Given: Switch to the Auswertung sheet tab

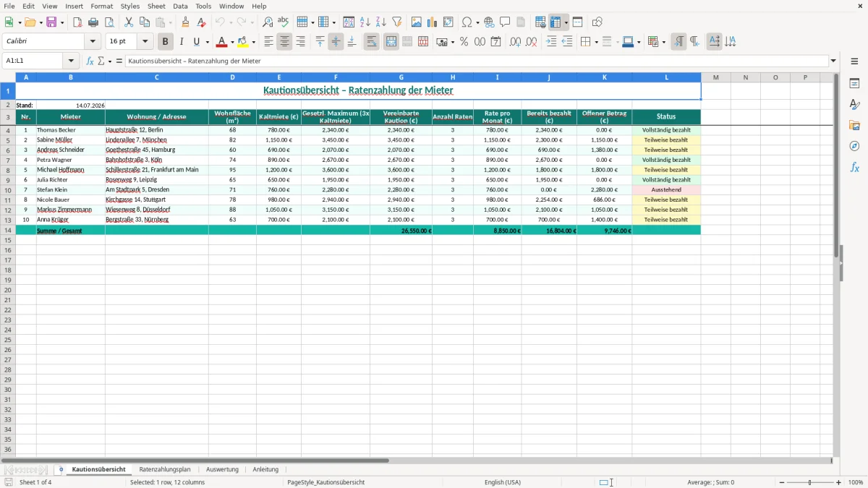Looking at the screenshot, I should tap(222, 469).
